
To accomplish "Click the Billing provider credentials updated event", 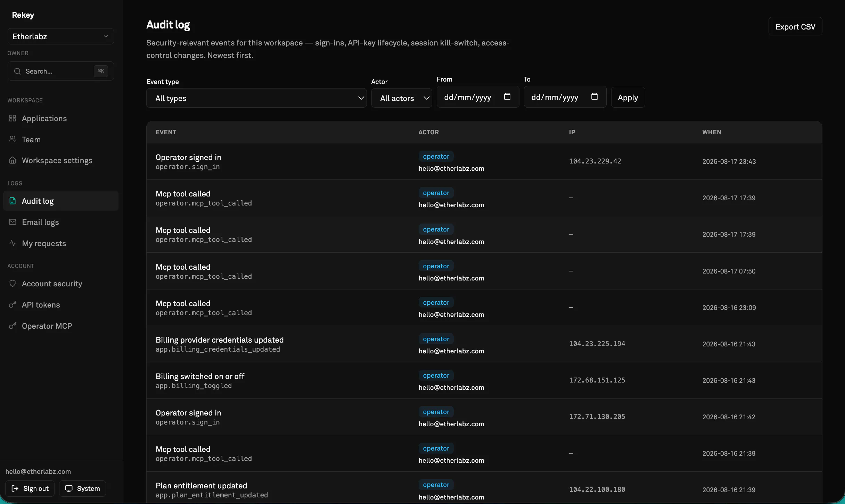I will point(220,340).
